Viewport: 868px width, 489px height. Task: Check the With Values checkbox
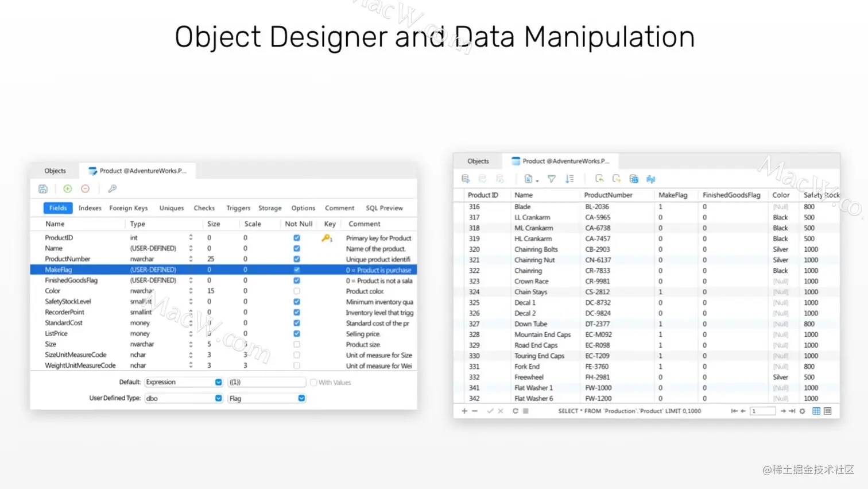[313, 382]
